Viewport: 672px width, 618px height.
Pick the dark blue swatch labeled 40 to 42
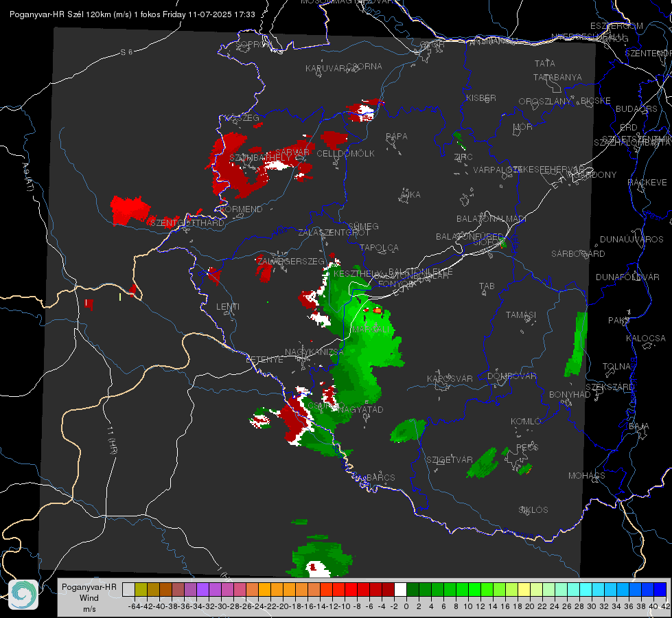660,590
